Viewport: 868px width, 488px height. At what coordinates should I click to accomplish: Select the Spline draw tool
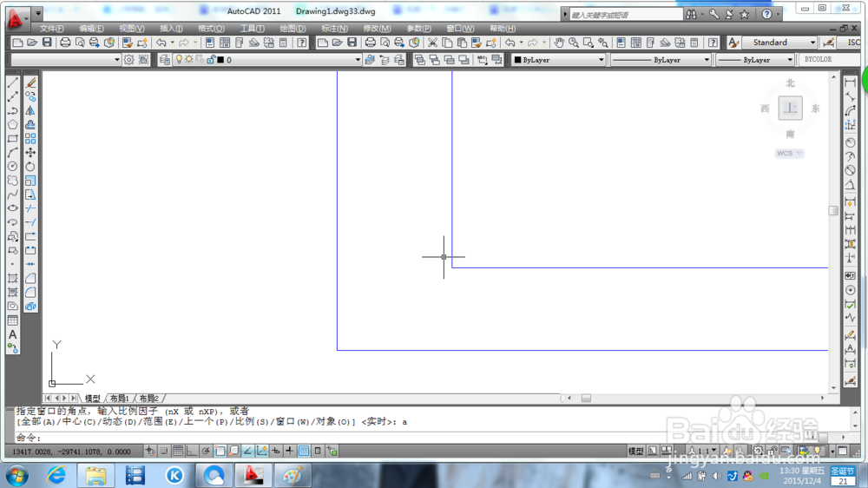click(x=13, y=195)
